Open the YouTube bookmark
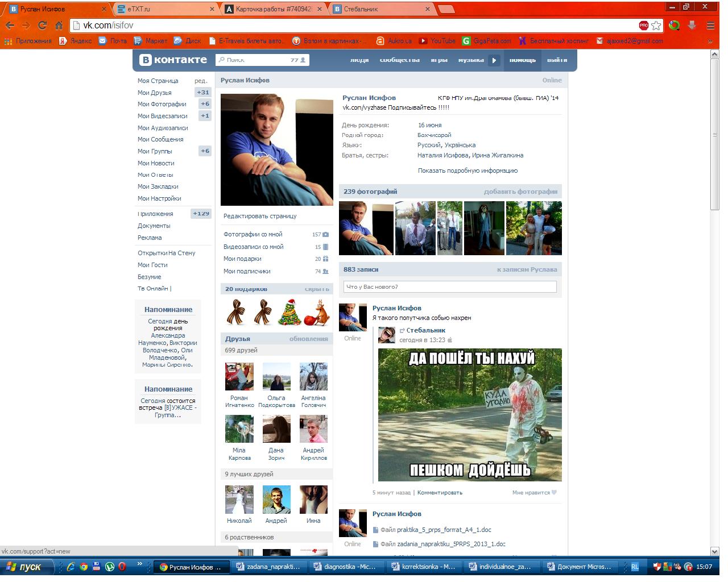Screen dimensions: 728x582 pyautogui.click(x=437, y=41)
